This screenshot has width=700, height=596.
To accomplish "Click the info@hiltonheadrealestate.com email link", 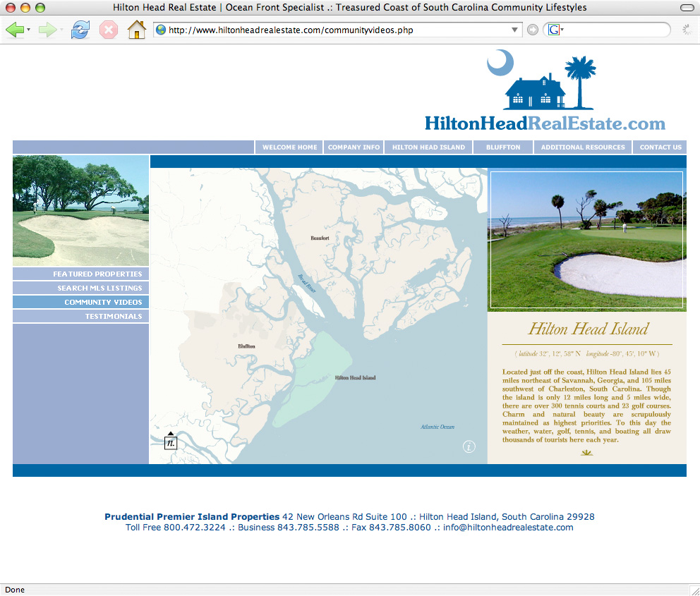I will [x=508, y=528].
